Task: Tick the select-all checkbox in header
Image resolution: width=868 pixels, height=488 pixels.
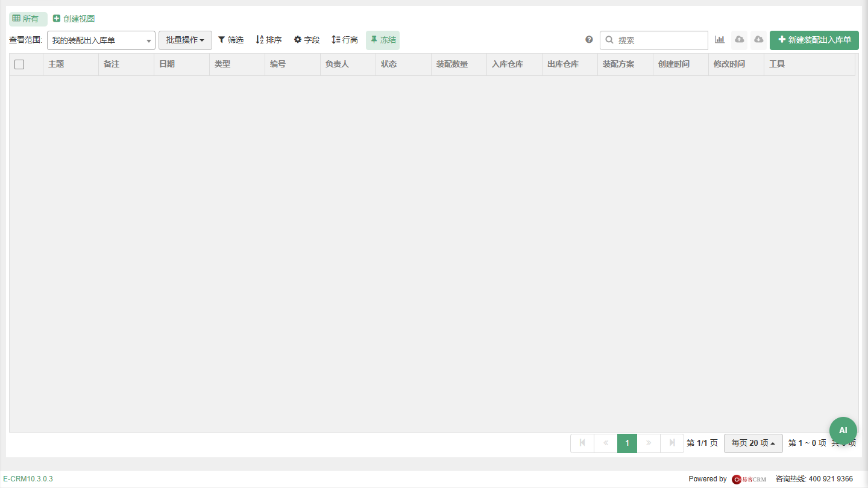Action: [x=19, y=64]
